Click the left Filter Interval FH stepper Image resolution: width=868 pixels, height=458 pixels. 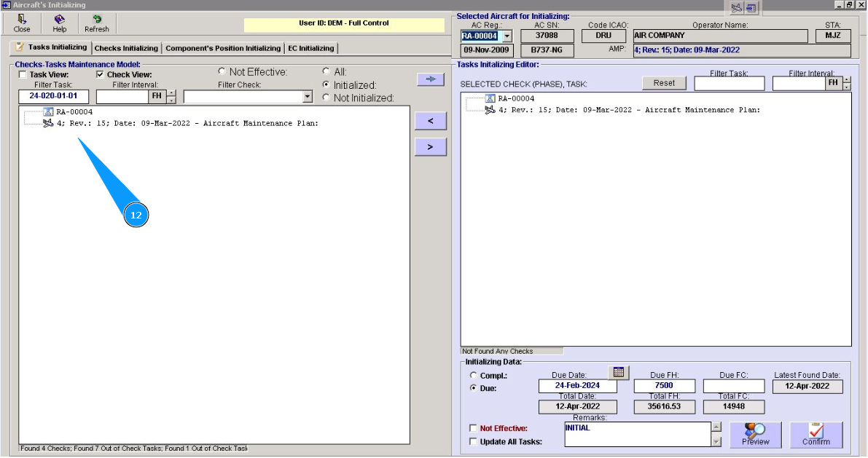coord(171,96)
